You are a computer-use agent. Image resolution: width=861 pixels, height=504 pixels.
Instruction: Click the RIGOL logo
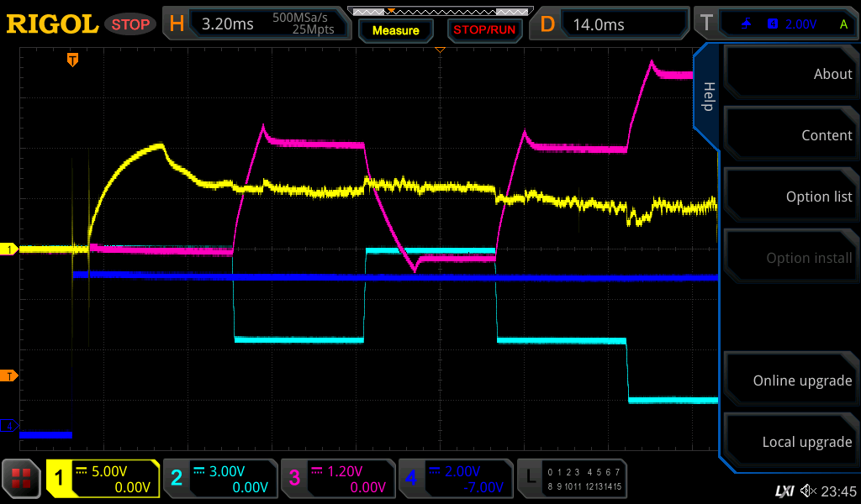pos(52,24)
